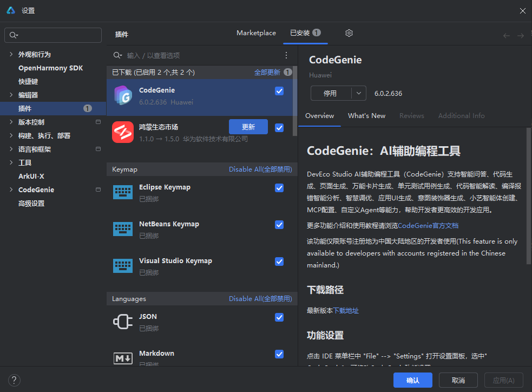Select the Eclipse Keymap keyboard icon
Viewport: 532px width, 392px height.
[x=123, y=192]
